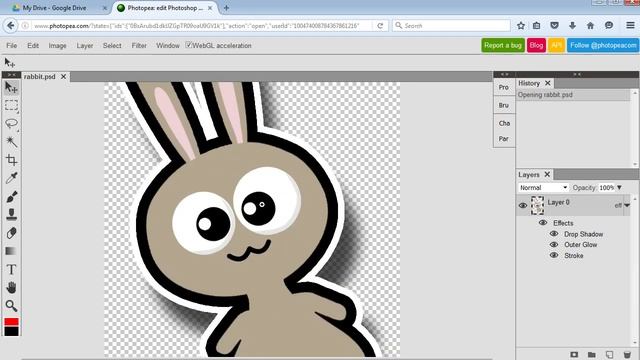Screen dimensions: 640x360
Task: Save to Pocket icon in browser toolbar
Action: [x=554, y=26]
